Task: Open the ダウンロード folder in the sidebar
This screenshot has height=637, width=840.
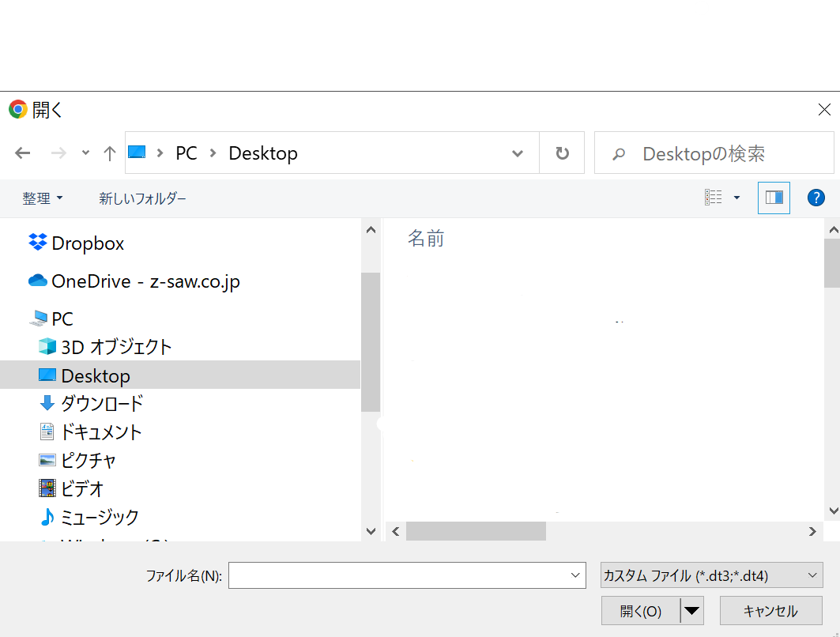Action: point(102,403)
